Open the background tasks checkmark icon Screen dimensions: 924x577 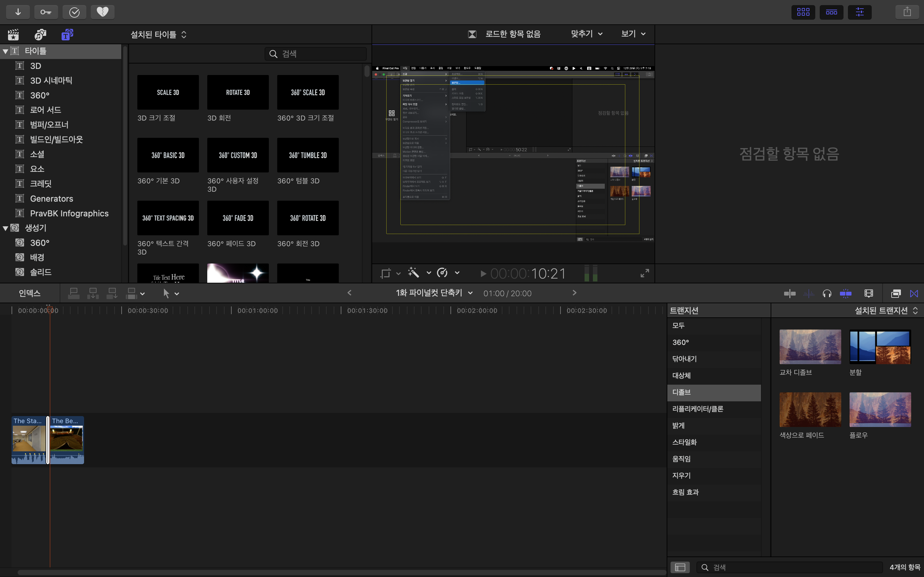coord(74,12)
